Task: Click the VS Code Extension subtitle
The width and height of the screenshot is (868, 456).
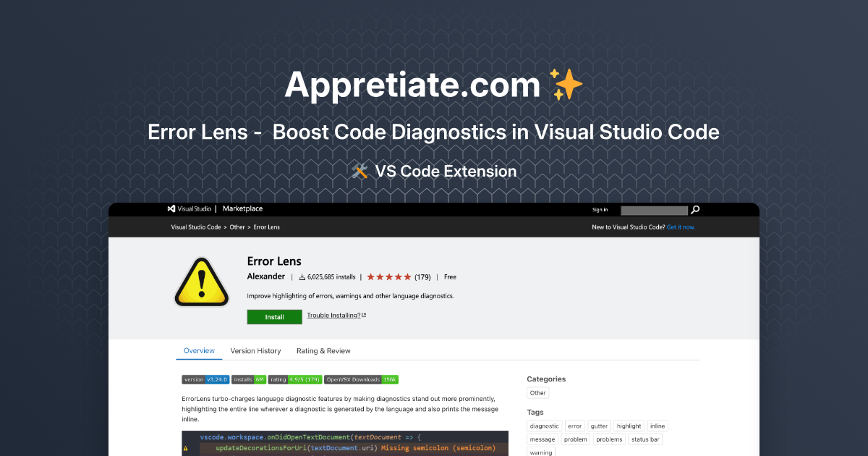Action: (x=446, y=172)
